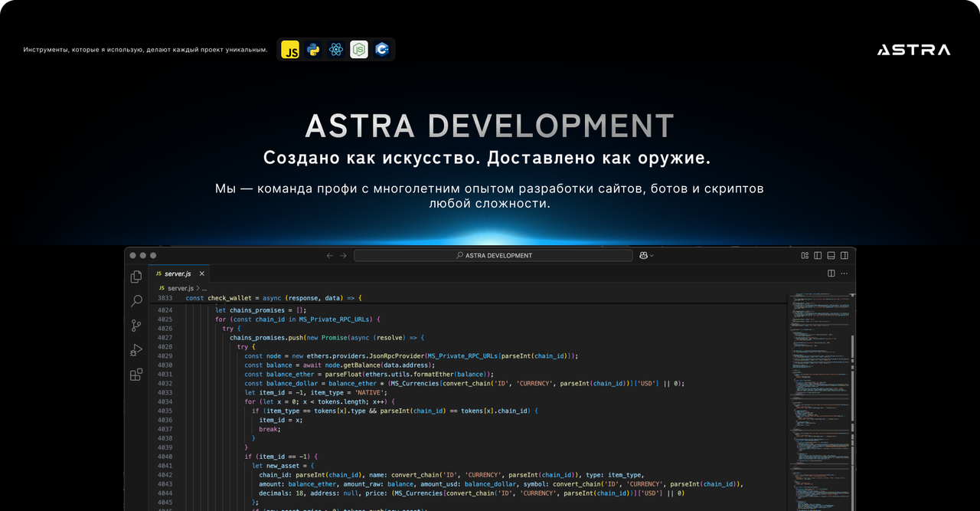The width and height of the screenshot is (980, 511).
Task: Open the Customize Layout icon
Action: coord(805,255)
